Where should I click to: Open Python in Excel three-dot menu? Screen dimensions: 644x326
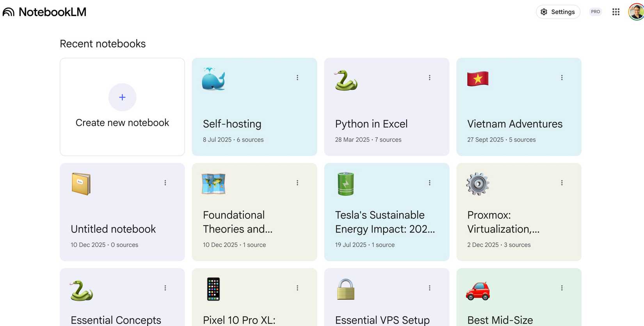tap(430, 78)
